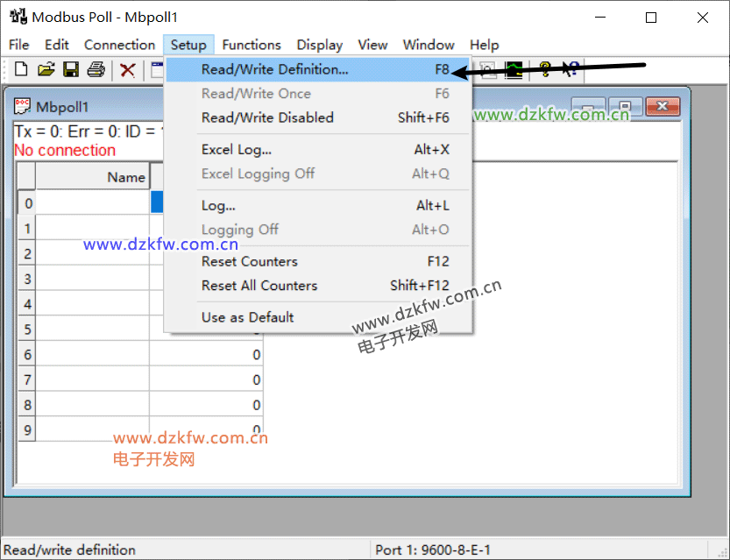Expand the Display menu
This screenshot has width=730, height=560.
pyautogui.click(x=319, y=45)
